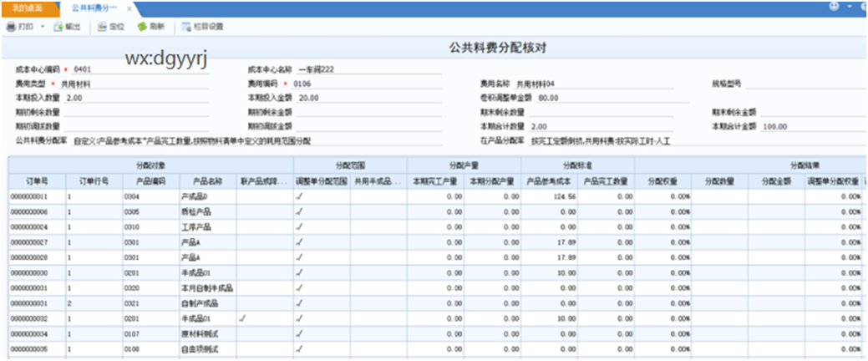Click the 分配金额 column header

pos(777,181)
